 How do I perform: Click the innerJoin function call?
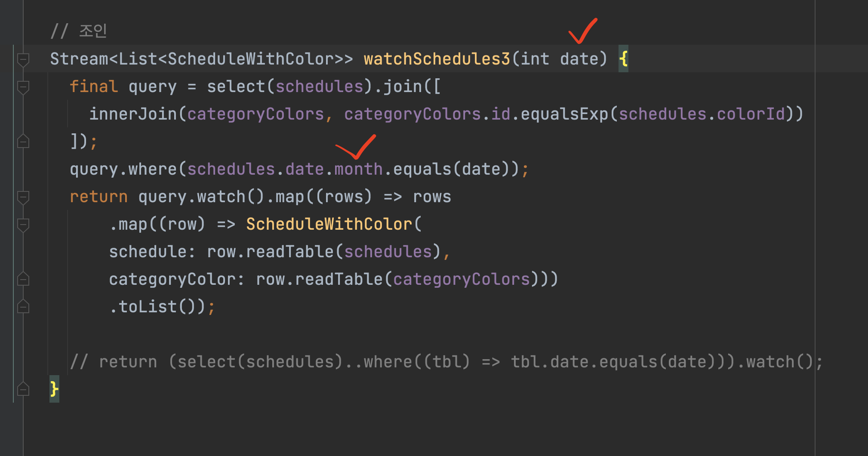[133, 114]
